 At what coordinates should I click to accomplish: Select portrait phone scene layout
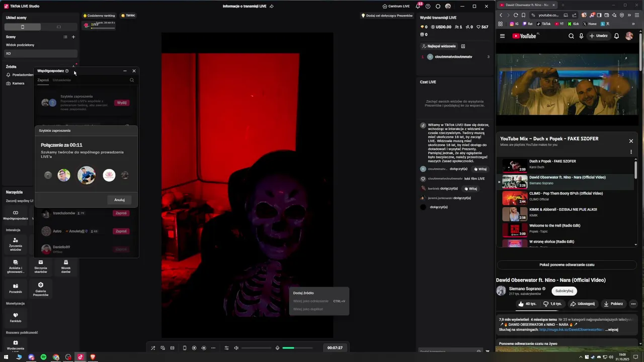(23, 27)
